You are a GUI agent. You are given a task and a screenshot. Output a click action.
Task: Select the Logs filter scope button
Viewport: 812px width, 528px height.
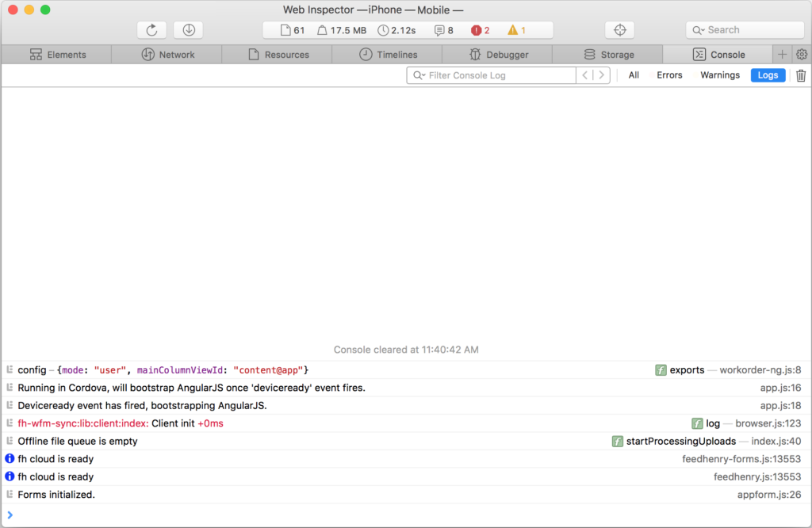pos(768,75)
